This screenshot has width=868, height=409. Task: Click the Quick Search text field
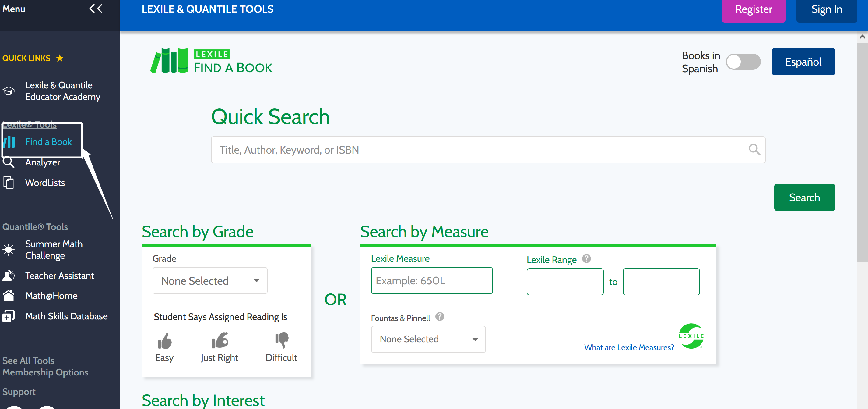point(488,149)
